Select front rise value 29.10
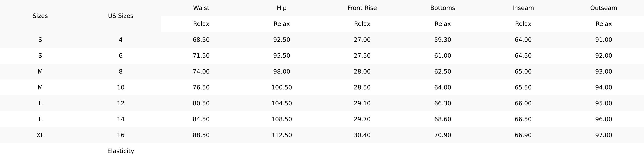The height and width of the screenshot is (159, 644). [x=362, y=103]
